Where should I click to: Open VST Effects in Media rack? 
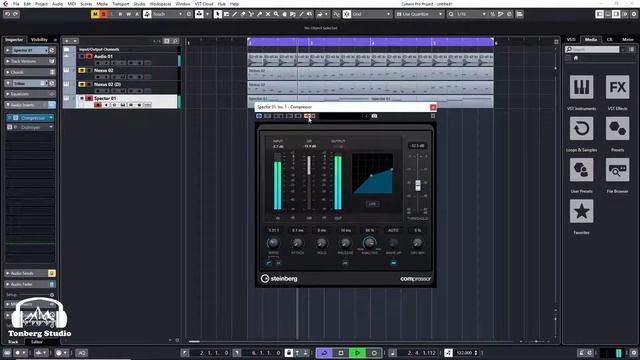(x=617, y=87)
